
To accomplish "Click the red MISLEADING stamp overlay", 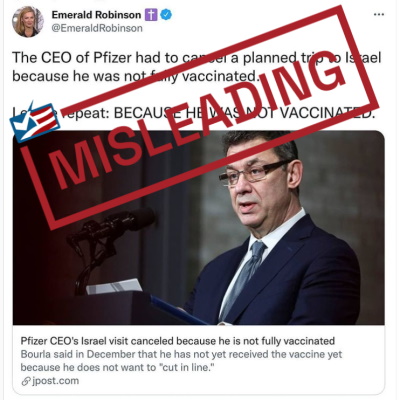I will pos(200,117).
